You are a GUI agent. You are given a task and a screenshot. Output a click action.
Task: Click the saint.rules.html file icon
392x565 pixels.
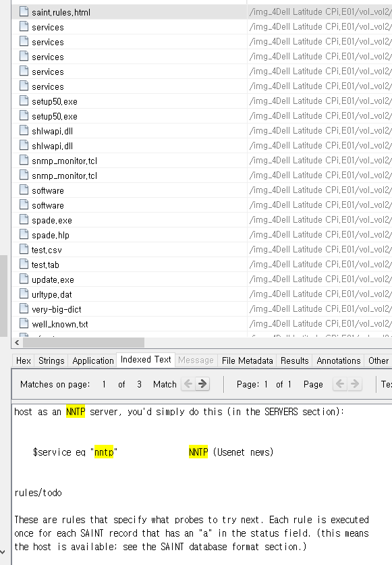pos(24,12)
